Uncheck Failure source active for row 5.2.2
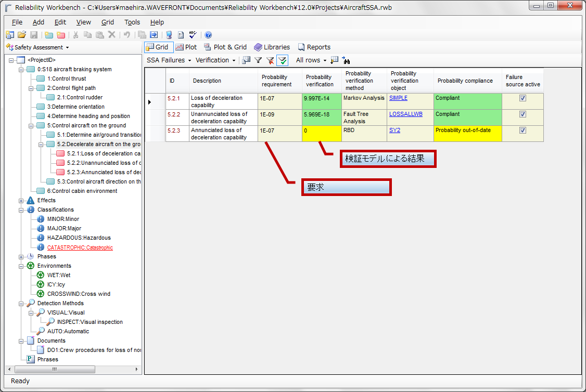 (523, 114)
